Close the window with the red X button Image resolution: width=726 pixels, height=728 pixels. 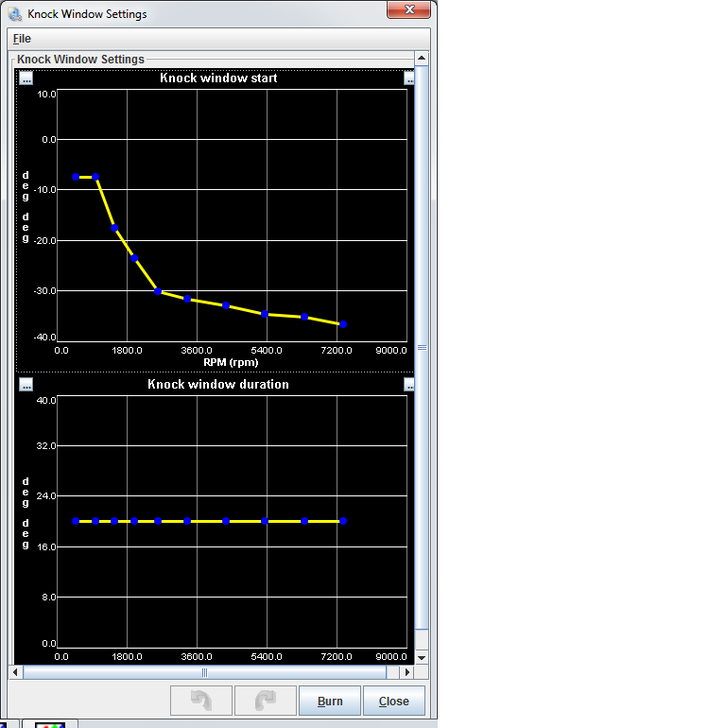(409, 9)
